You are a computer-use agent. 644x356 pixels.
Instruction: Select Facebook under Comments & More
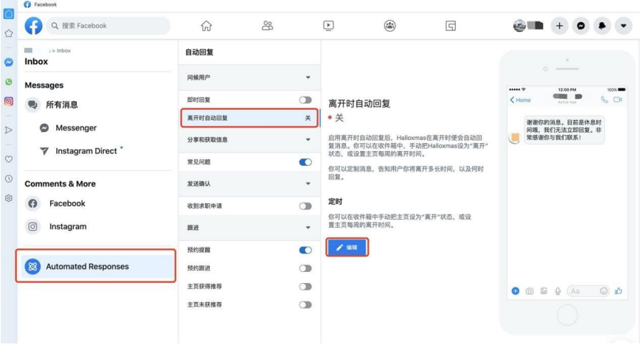click(97, 203)
